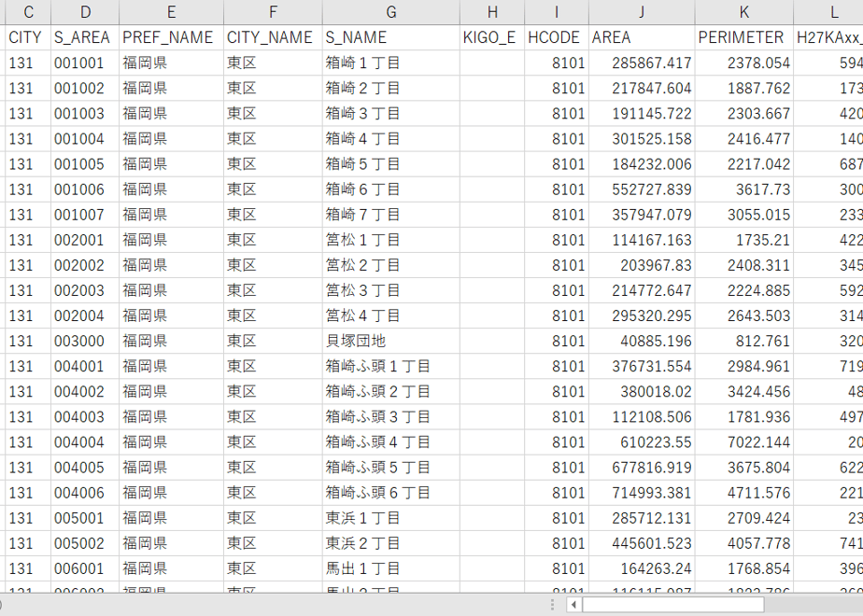Image resolution: width=863 pixels, height=616 pixels.
Task: Click the CITY header cell
Action: pos(28,37)
